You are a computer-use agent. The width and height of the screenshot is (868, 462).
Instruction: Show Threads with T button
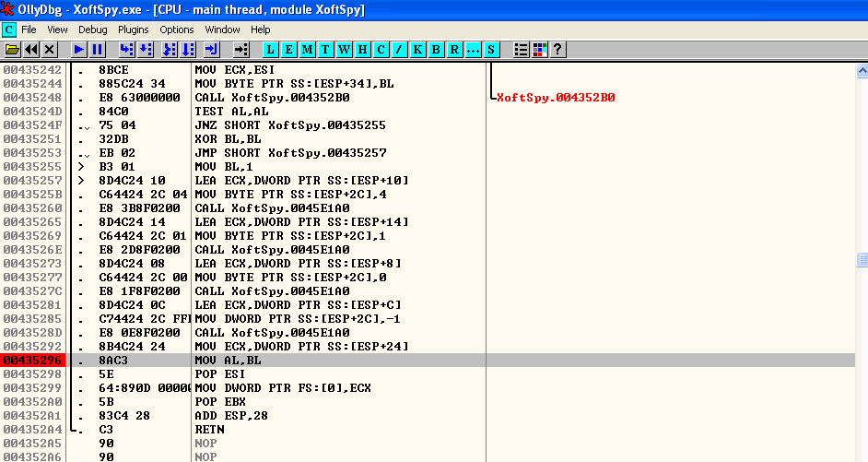point(325,49)
